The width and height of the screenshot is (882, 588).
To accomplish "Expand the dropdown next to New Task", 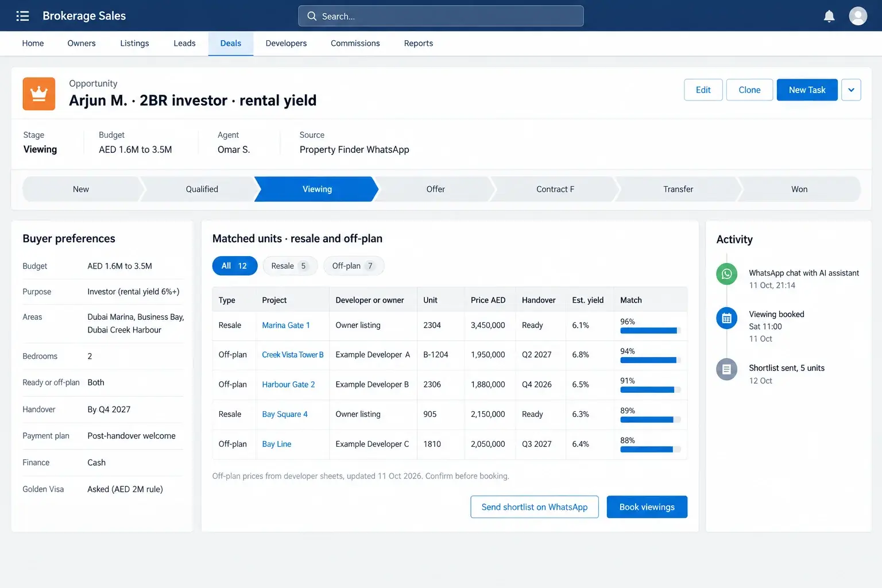I will click(x=851, y=90).
